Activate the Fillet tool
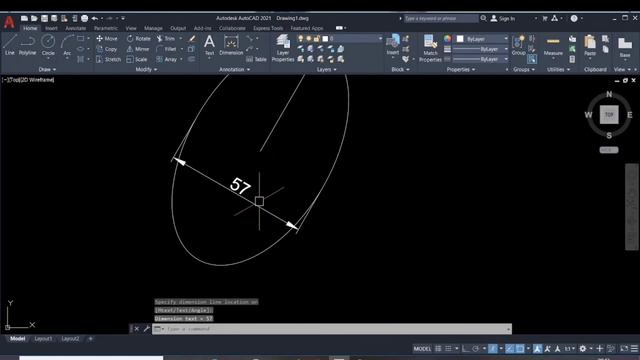This screenshot has height=360, width=640. pyautogui.click(x=167, y=49)
